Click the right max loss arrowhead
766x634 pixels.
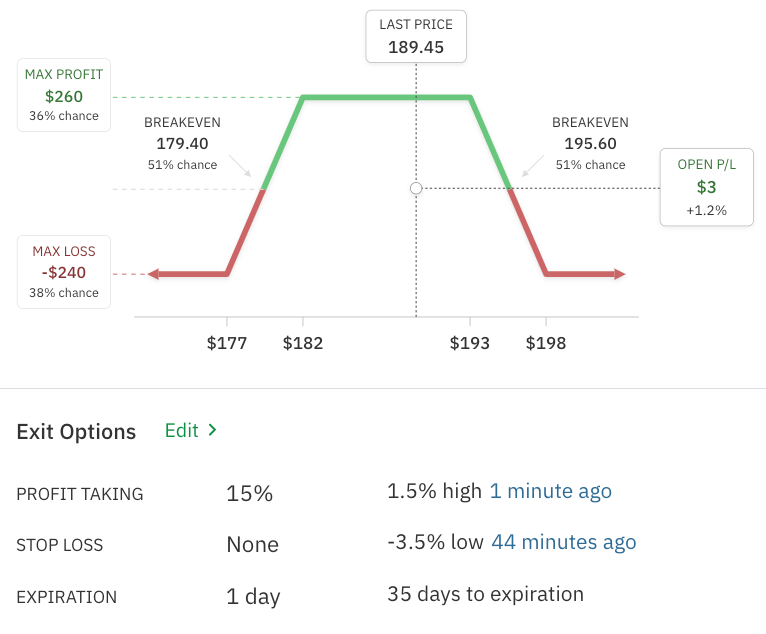(x=620, y=274)
